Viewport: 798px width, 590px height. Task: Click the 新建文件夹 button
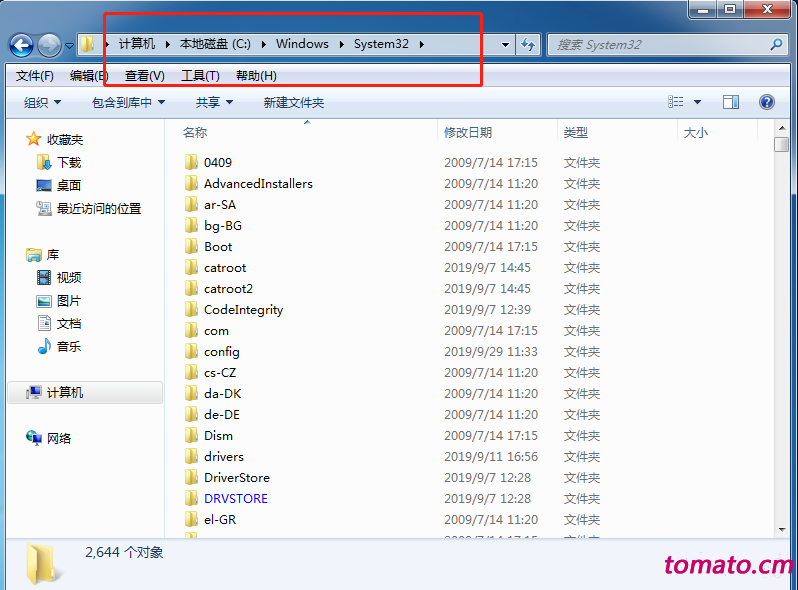tap(294, 102)
